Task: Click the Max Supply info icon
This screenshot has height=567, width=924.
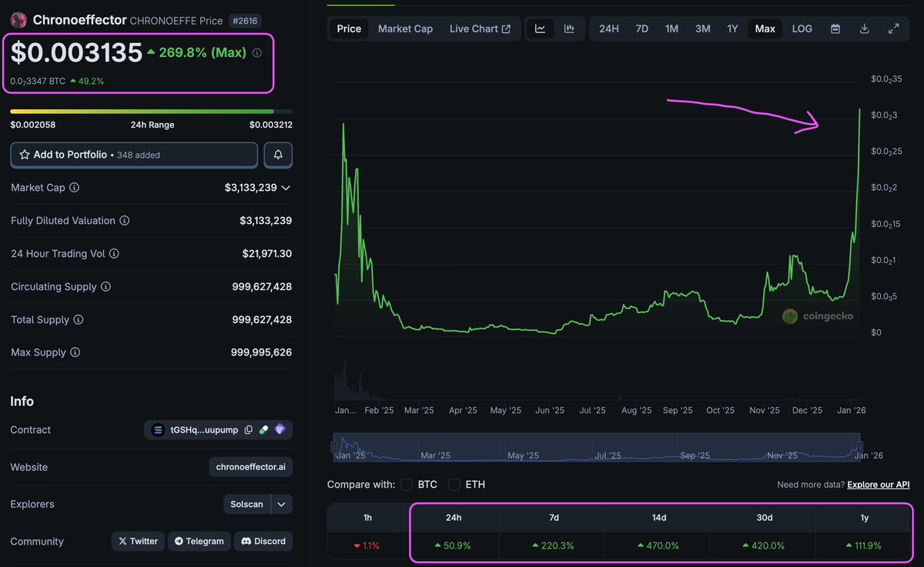Action: (75, 353)
